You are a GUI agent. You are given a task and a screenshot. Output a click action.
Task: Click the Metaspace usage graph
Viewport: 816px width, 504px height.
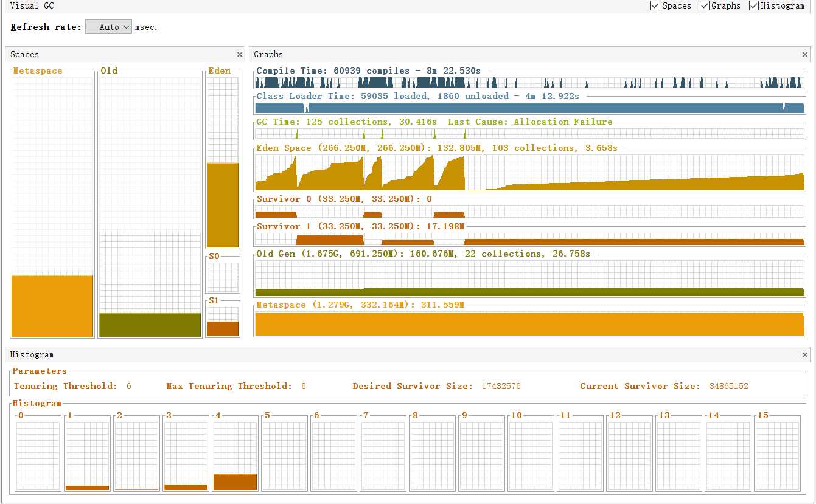click(529, 323)
